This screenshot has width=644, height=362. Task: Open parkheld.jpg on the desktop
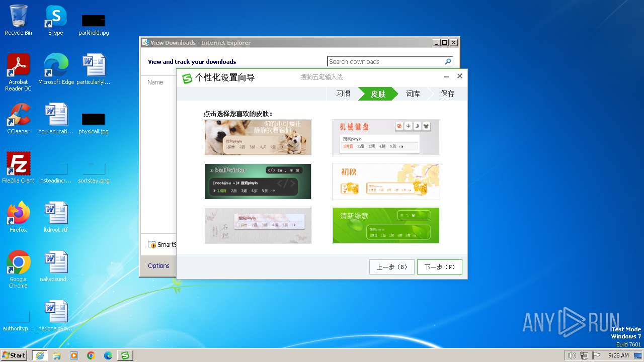tap(94, 24)
